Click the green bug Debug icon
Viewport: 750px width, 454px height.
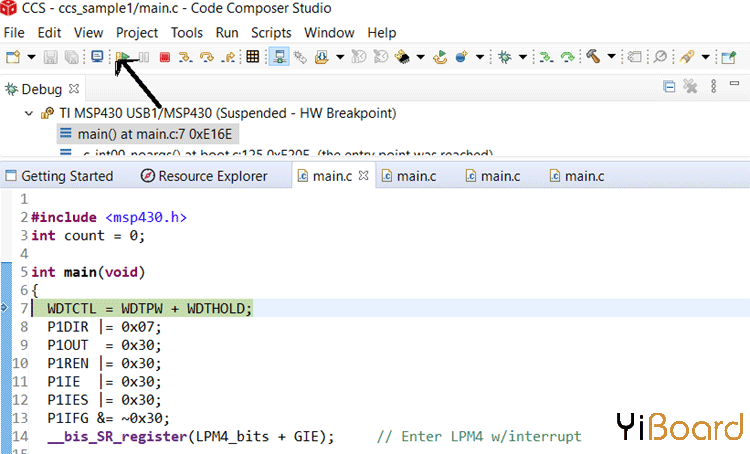point(504,57)
